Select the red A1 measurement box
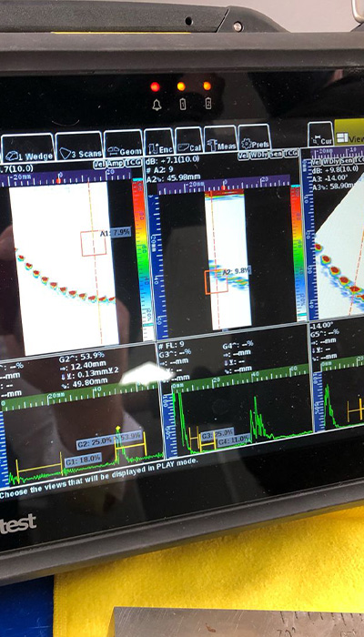 [94, 243]
